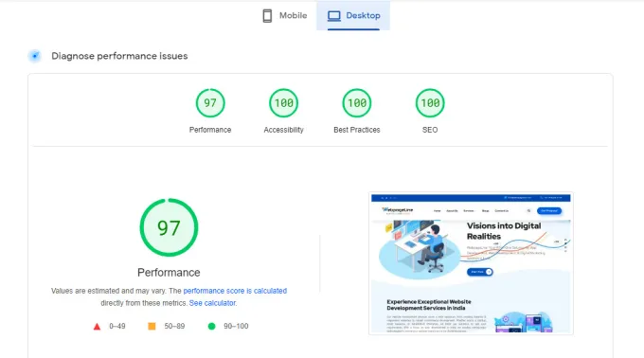Viewport: 644px width, 358px height.
Task: Click the Best Practices category label
Action: (x=357, y=130)
